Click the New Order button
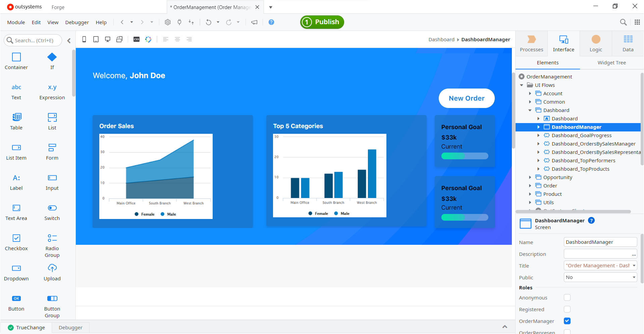This screenshot has width=644, height=334. (x=466, y=98)
